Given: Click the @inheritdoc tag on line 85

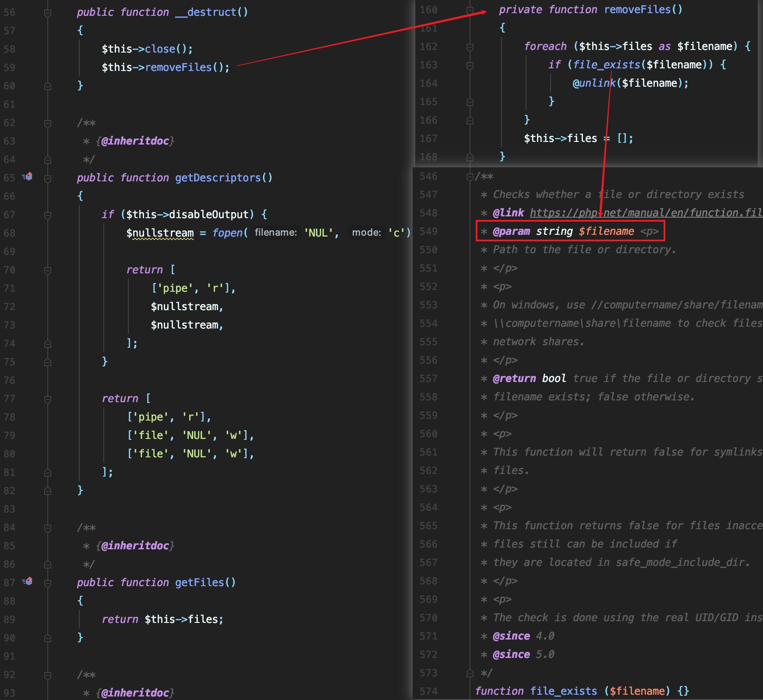Looking at the screenshot, I should (135, 546).
